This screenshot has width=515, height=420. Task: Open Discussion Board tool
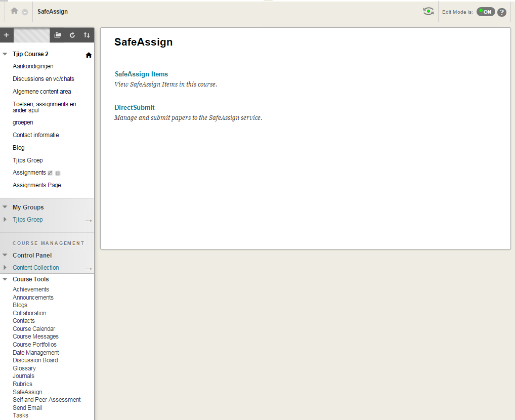pyautogui.click(x=35, y=360)
